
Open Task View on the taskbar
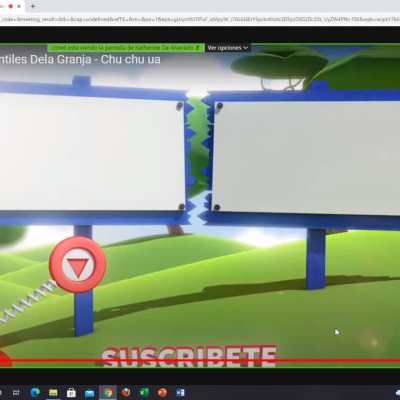point(17,392)
